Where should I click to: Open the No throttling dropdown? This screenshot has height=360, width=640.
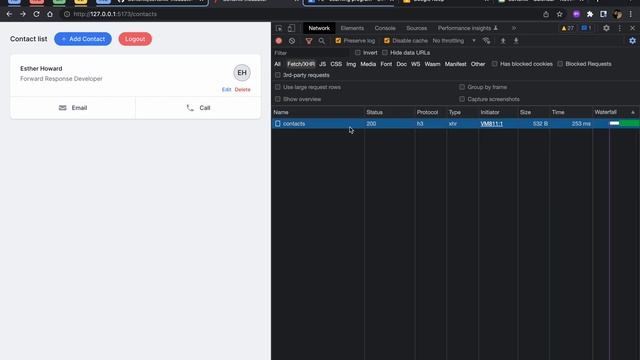[x=454, y=41]
